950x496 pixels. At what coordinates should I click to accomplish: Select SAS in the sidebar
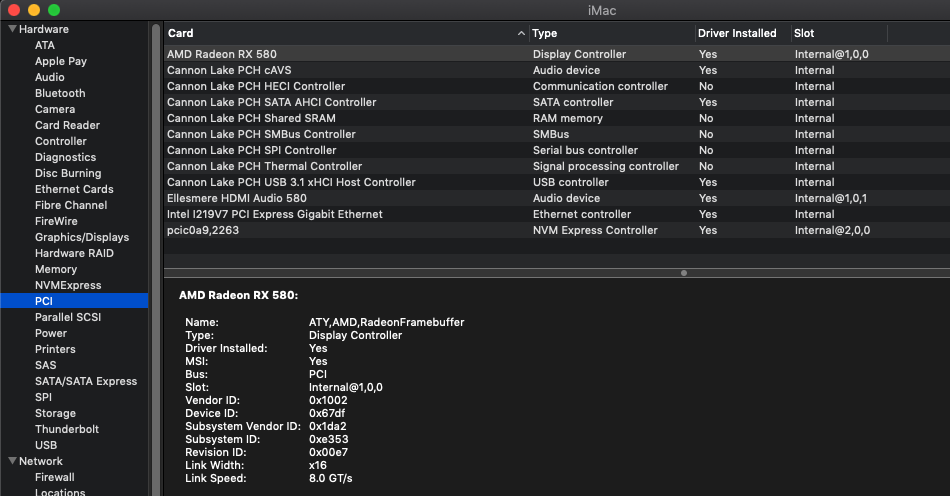pos(45,365)
